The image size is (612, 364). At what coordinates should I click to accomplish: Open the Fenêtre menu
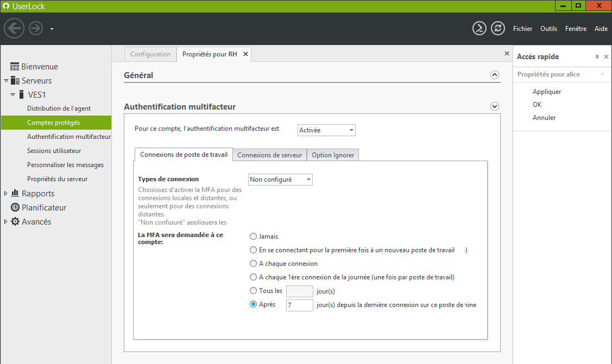coord(576,28)
